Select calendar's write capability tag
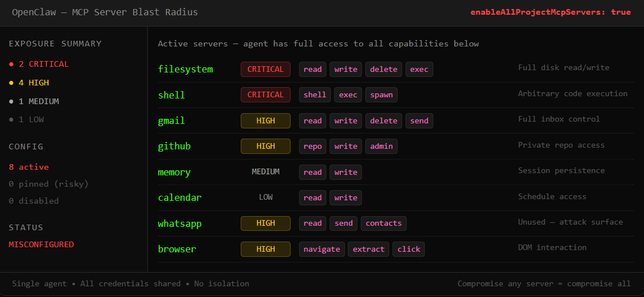Image resolution: width=644 pixels, height=297 pixels. pyautogui.click(x=346, y=197)
